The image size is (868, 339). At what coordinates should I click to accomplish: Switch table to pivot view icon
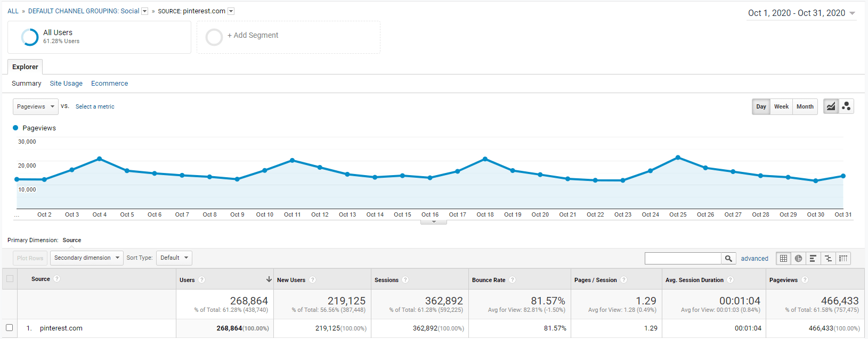[843, 259]
